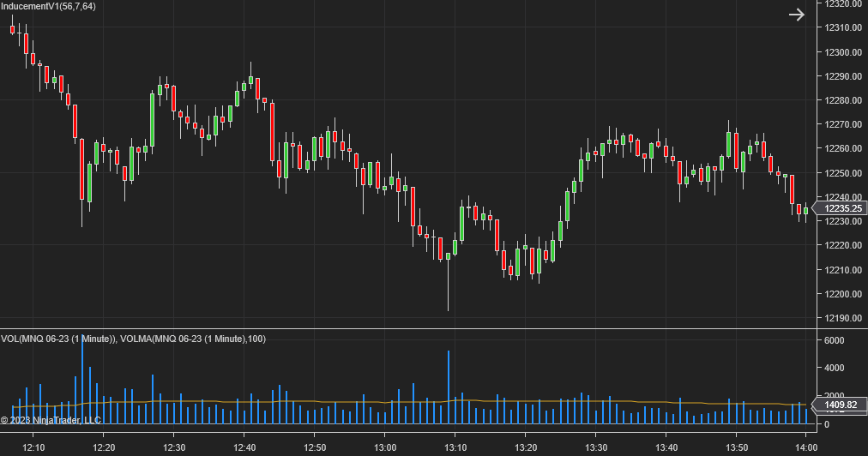Click the 13:00 label on time axis

(385, 447)
